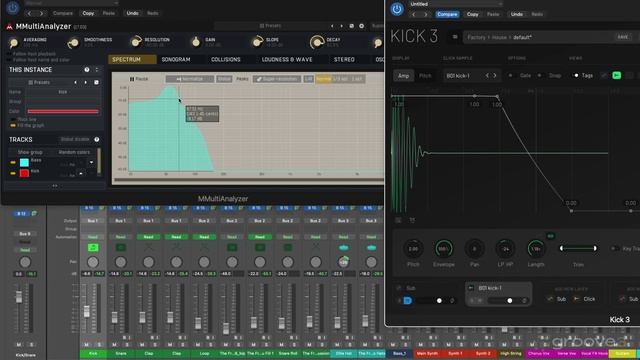Open the This Instance help icon

pyautogui.click(x=87, y=70)
